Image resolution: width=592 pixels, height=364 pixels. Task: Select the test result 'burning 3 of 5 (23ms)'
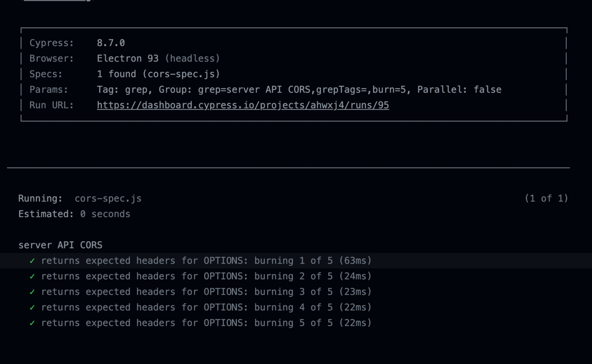[x=206, y=292]
